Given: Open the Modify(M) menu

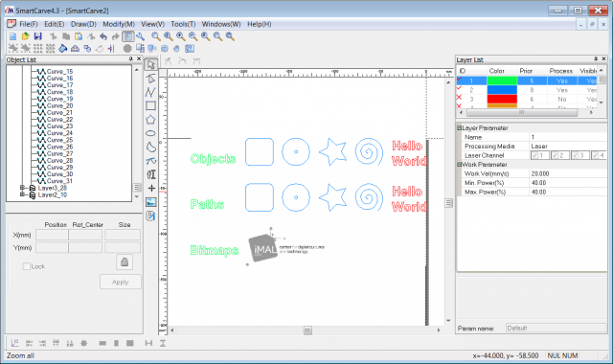Looking at the screenshot, I should tap(119, 24).
